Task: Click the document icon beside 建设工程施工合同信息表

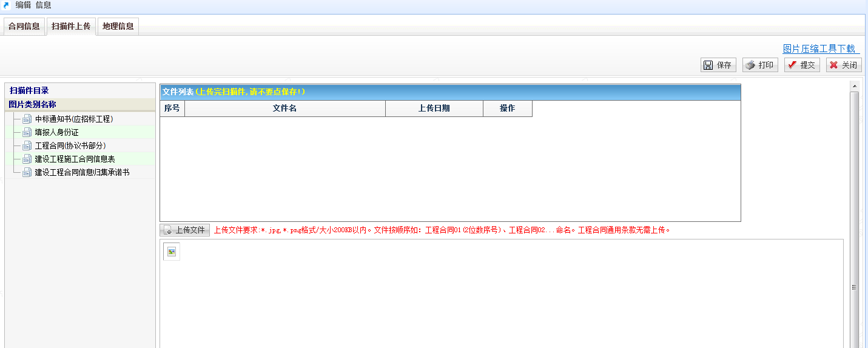Action: coord(27,159)
